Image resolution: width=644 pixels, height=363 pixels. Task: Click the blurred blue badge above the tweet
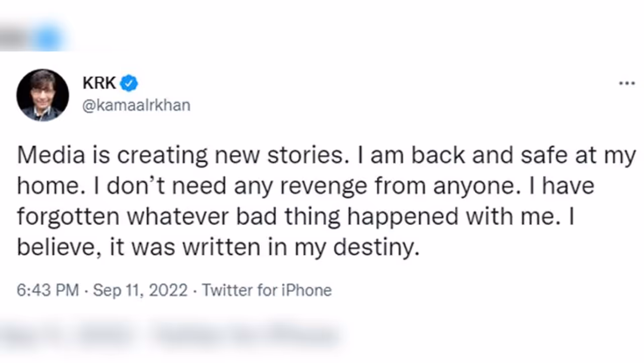(49, 39)
